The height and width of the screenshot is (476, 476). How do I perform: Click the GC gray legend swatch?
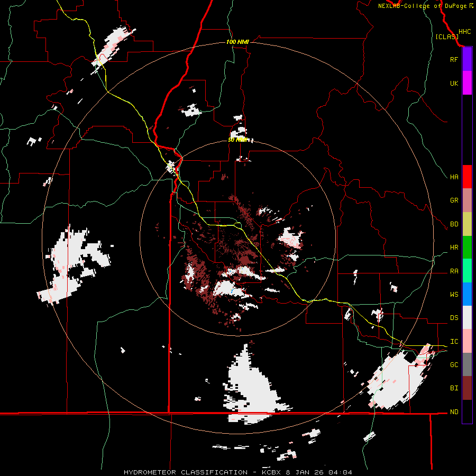467,364
